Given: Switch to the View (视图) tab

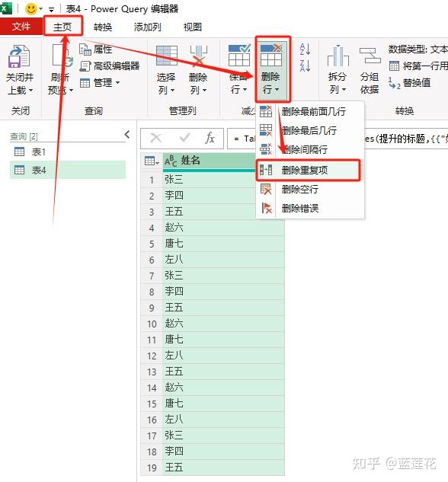Looking at the screenshot, I should pos(193,27).
